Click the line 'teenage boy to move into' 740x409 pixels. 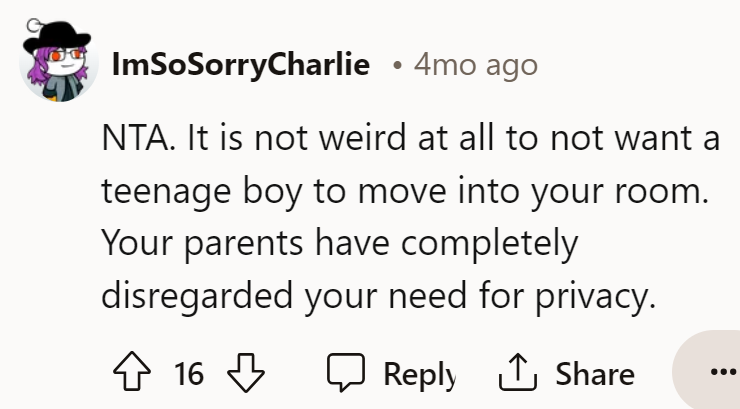coord(311,192)
